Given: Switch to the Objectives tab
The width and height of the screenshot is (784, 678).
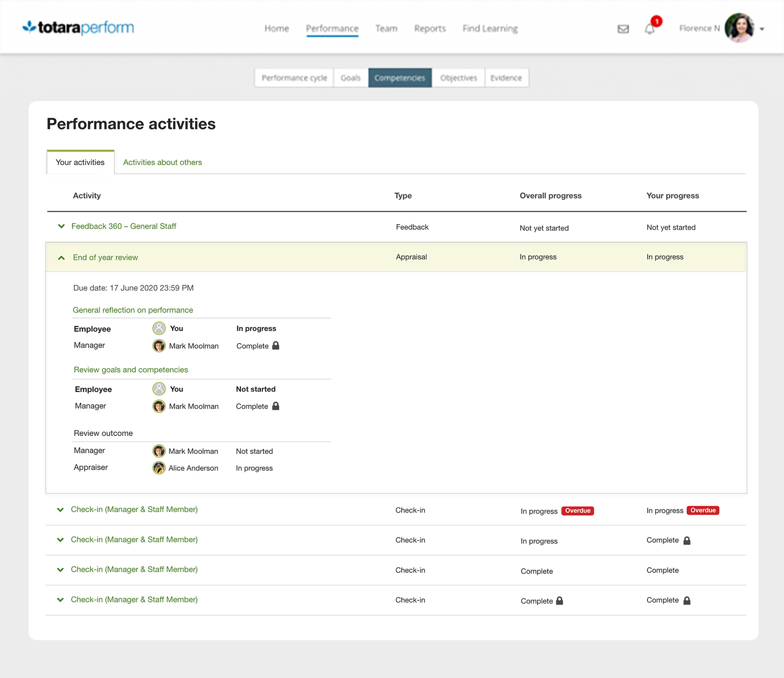Looking at the screenshot, I should (x=458, y=78).
